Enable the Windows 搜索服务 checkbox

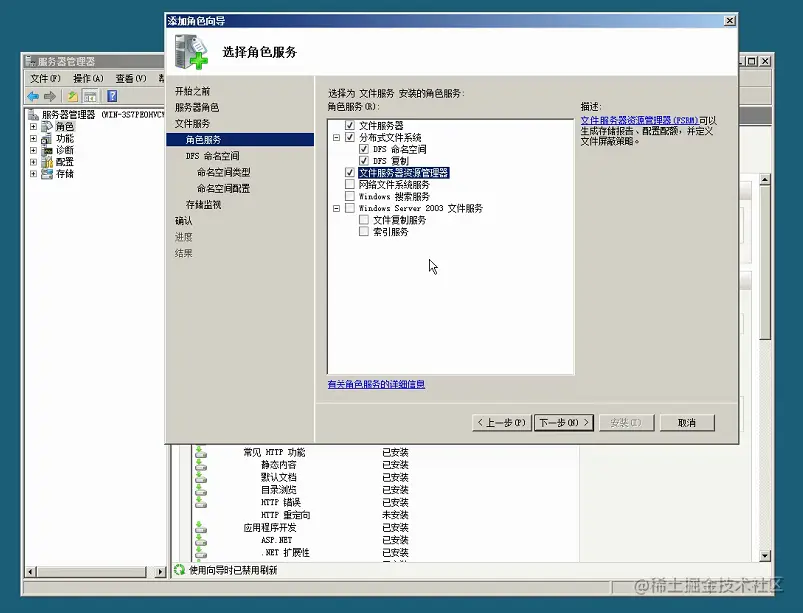click(350, 196)
